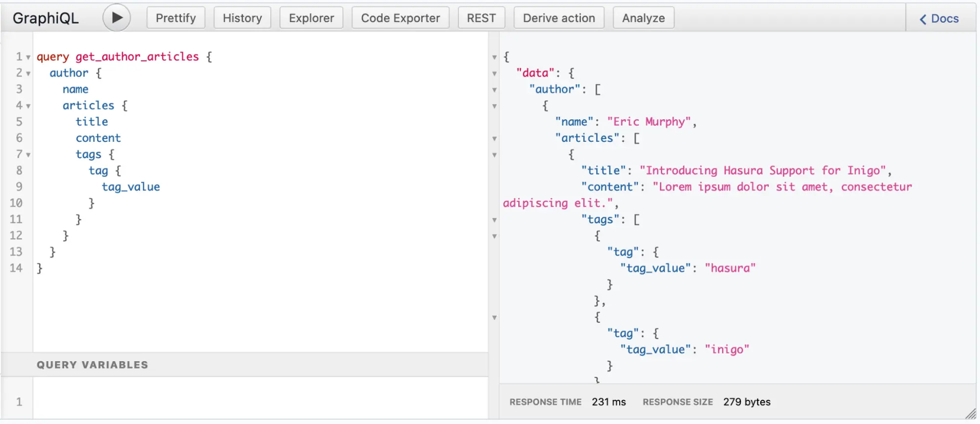The width and height of the screenshot is (980, 424).
Task: Click the "Eric Murphy" value in response
Action: click(649, 122)
